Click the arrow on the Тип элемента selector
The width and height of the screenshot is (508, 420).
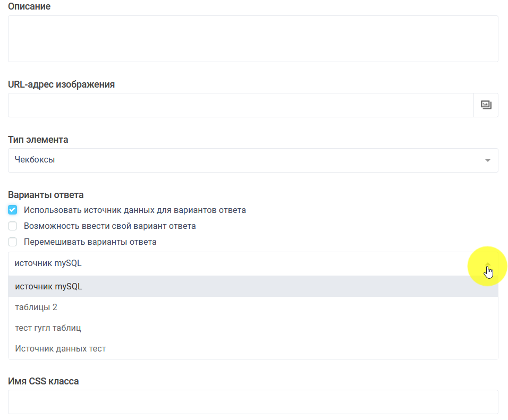point(487,160)
